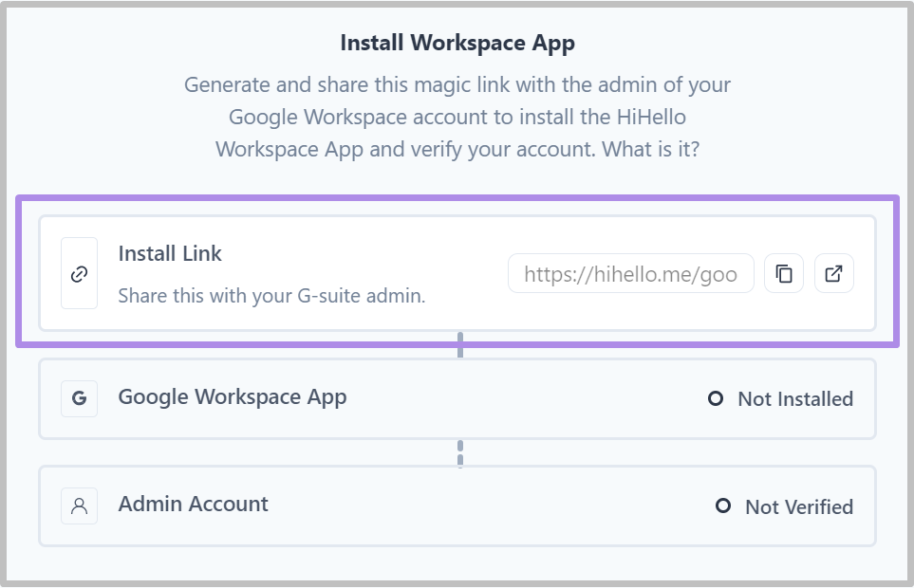The image size is (914, 588).
Task: Click the Not Verified status circle
Action: [723, 505]
